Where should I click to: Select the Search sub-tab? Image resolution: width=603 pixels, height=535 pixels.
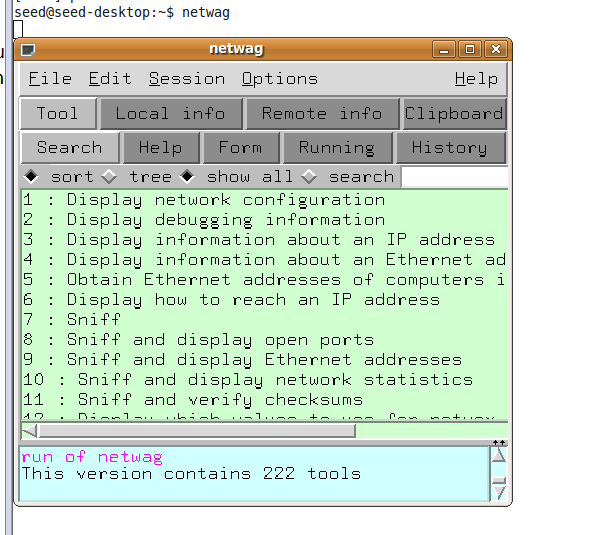tap(70, 147)
